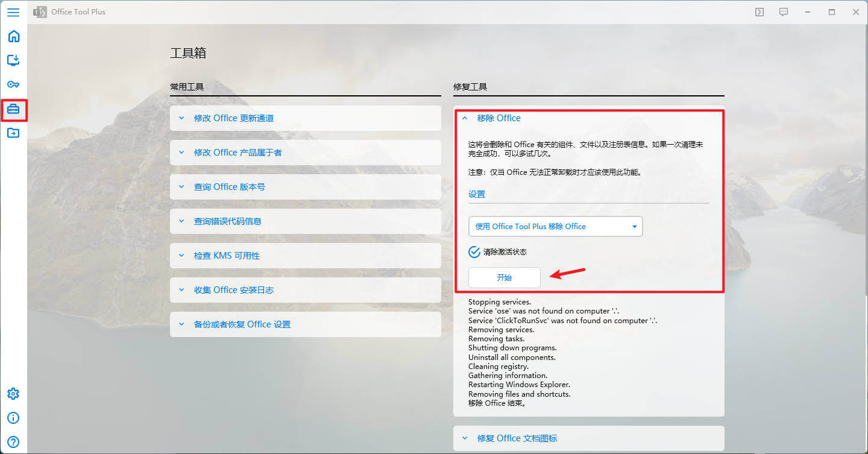The height and width of the screenshot is (454, 868).
Task: Click the 开始 button
Action: tap(504, 277)
